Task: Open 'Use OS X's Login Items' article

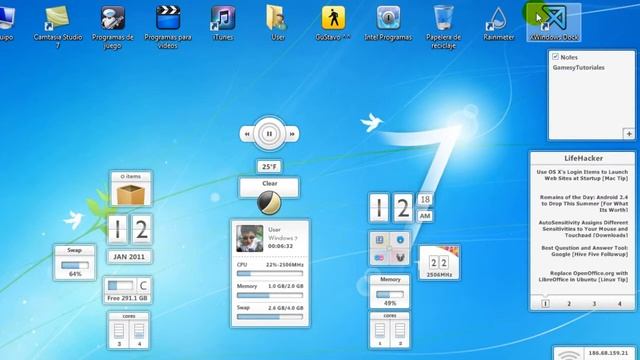Action: click(582, 175)
